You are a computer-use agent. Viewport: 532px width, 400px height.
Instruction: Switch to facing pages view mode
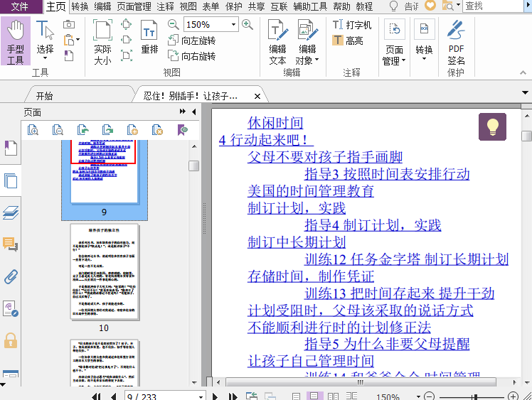333,396
